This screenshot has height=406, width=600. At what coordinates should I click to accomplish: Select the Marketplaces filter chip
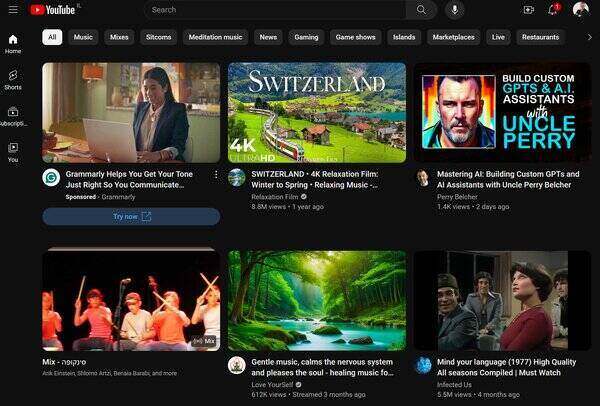[453, 37]
